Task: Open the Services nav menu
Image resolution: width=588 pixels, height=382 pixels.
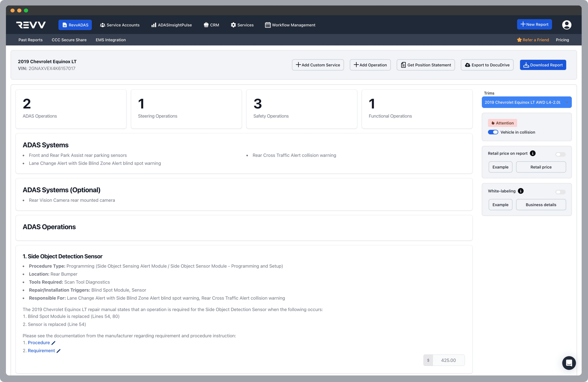Action: (242, 25)
